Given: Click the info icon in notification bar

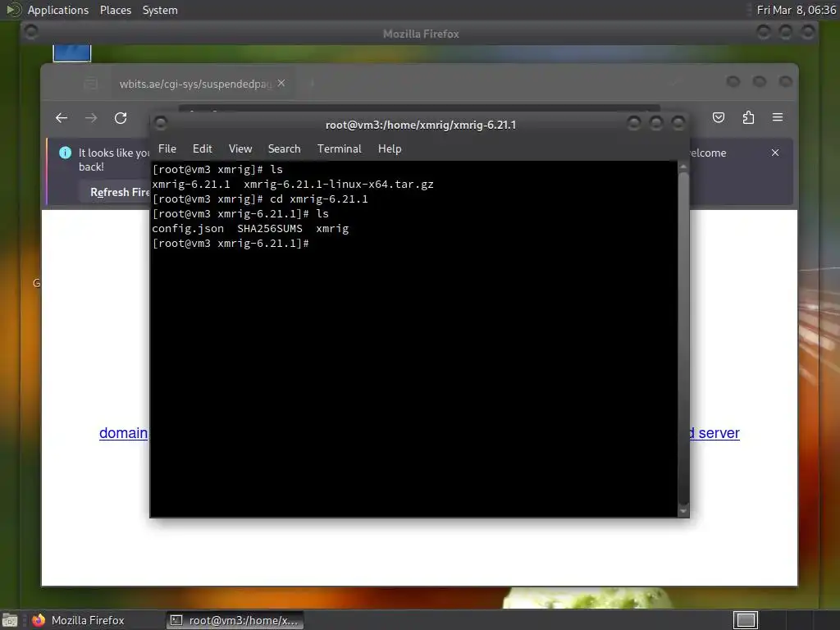Looking at the screenshot, I should (66, 153).
